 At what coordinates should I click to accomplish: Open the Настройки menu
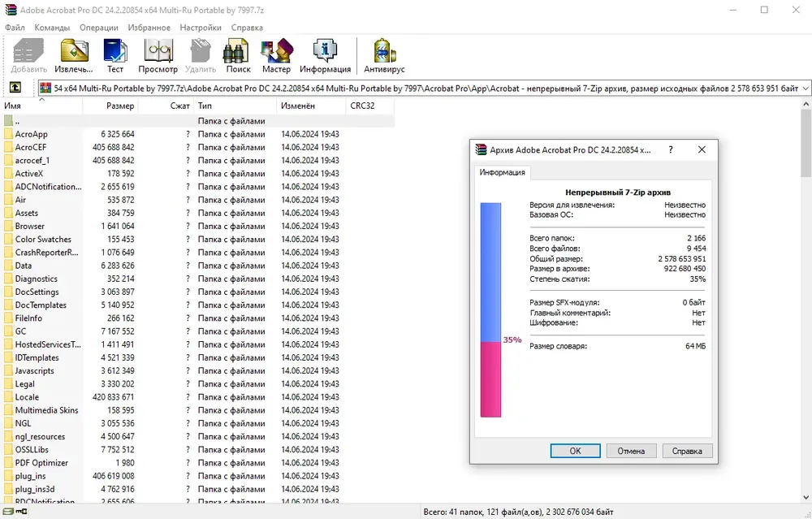pos(201,28)
